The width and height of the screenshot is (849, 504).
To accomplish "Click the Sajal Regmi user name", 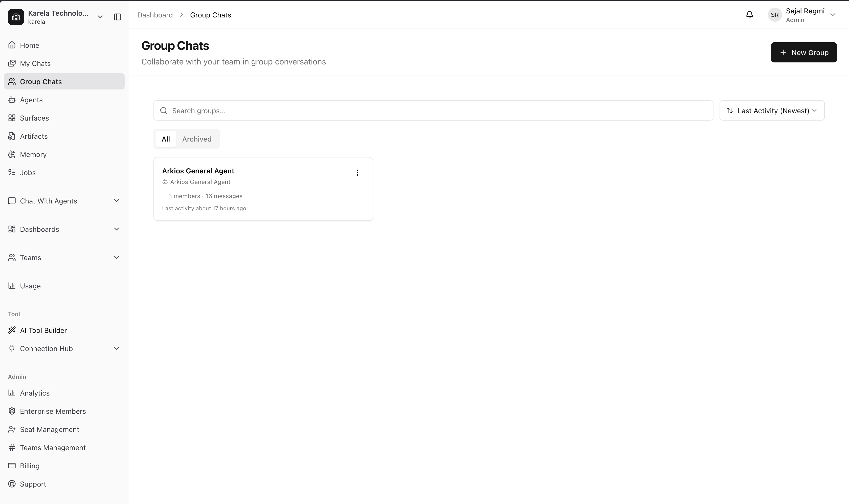I will [805, 11].
